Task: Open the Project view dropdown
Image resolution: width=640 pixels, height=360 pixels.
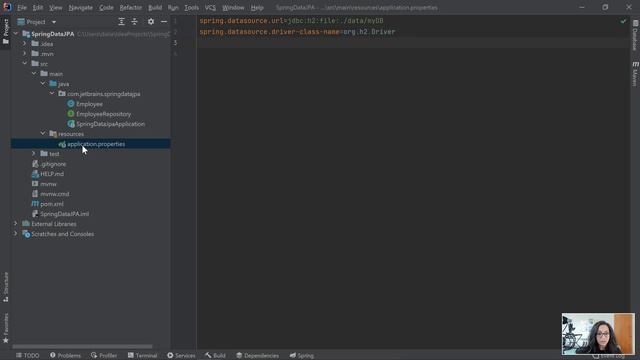Action: click(53, 22)
